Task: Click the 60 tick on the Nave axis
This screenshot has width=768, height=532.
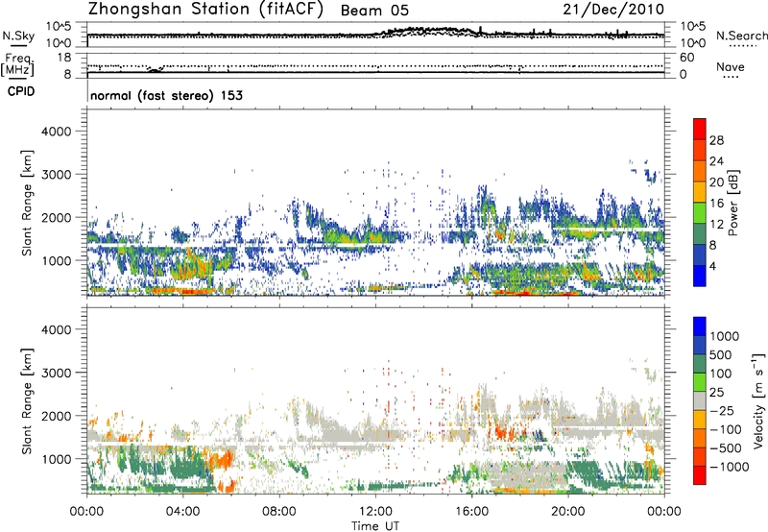Action: [686, 58]
